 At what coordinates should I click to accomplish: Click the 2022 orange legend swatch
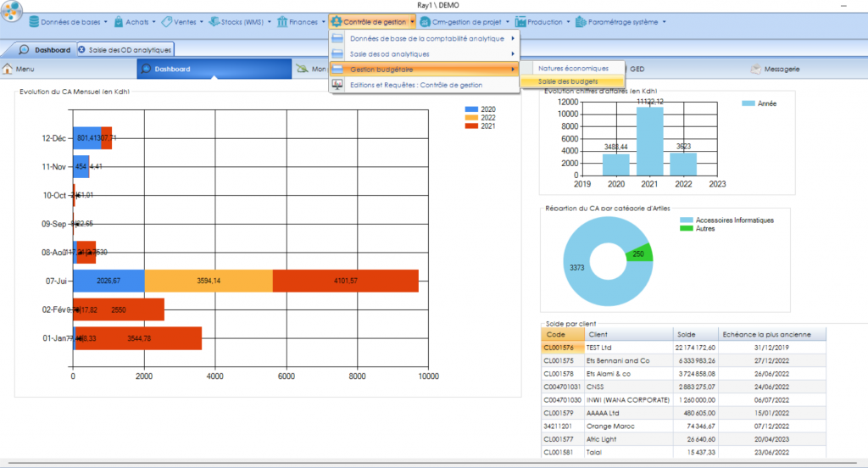point(471,118)
